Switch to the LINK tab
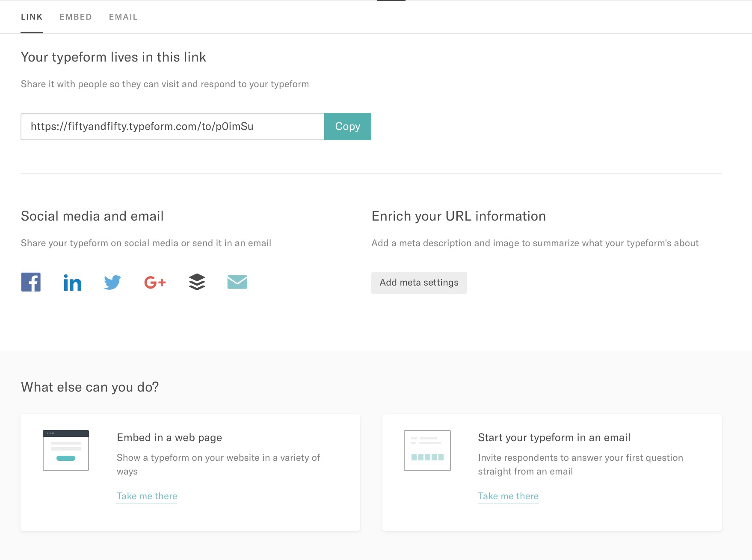 coord(32,17)
